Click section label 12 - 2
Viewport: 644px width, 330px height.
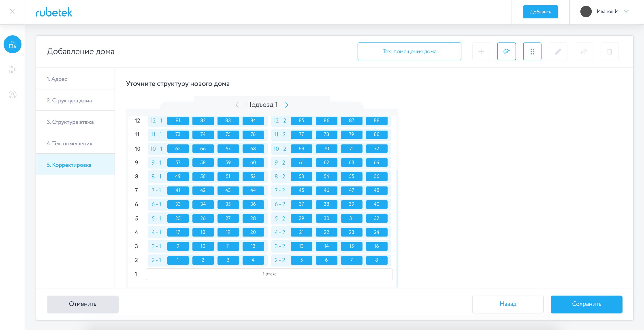pyautogui.click(x=280, y=121)
